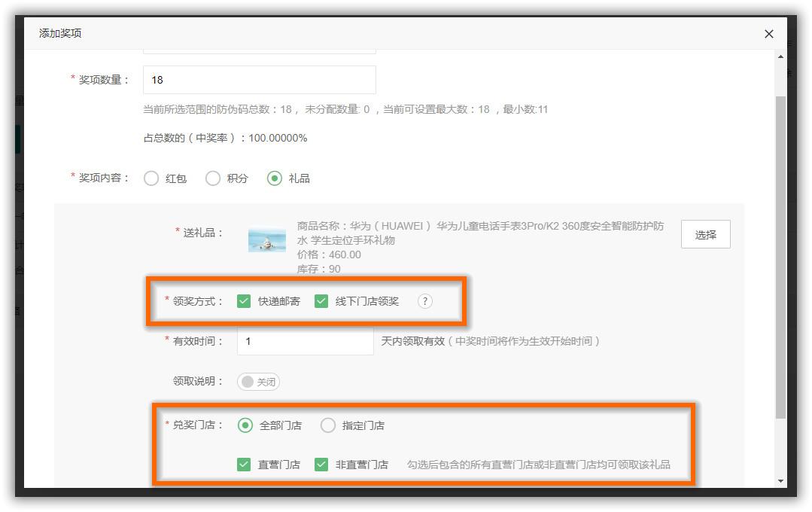Select the 红包 radio button
The height and width of the screenshot is (512, 812).
click(151, 178)
